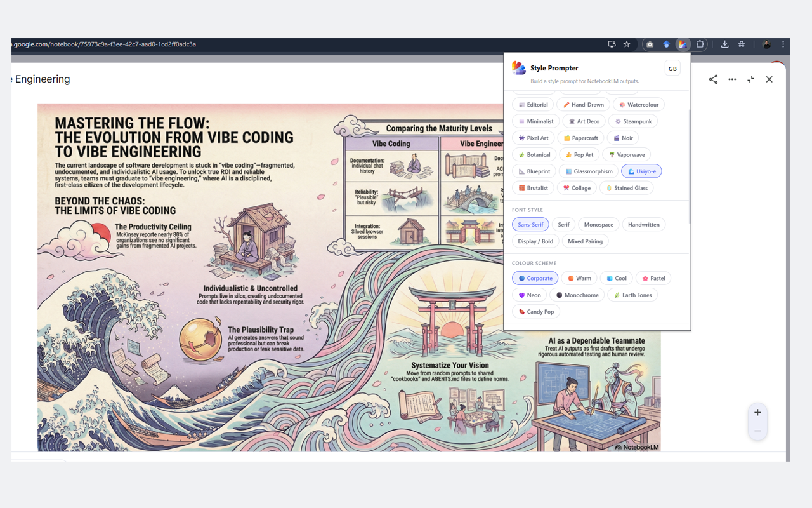Viewport: 812px width, 508px height.
Task: Set colour scheme to Pastel
Action: 653,278
